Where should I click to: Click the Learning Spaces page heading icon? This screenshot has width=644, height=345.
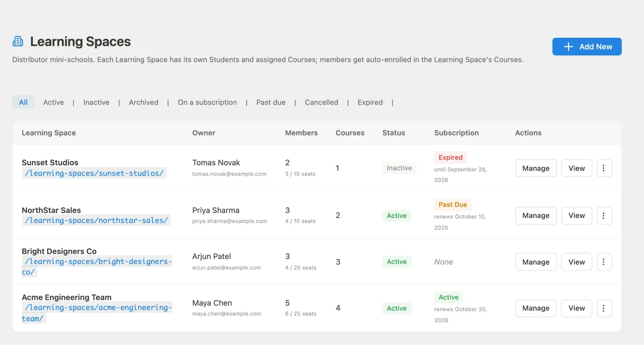18,41
